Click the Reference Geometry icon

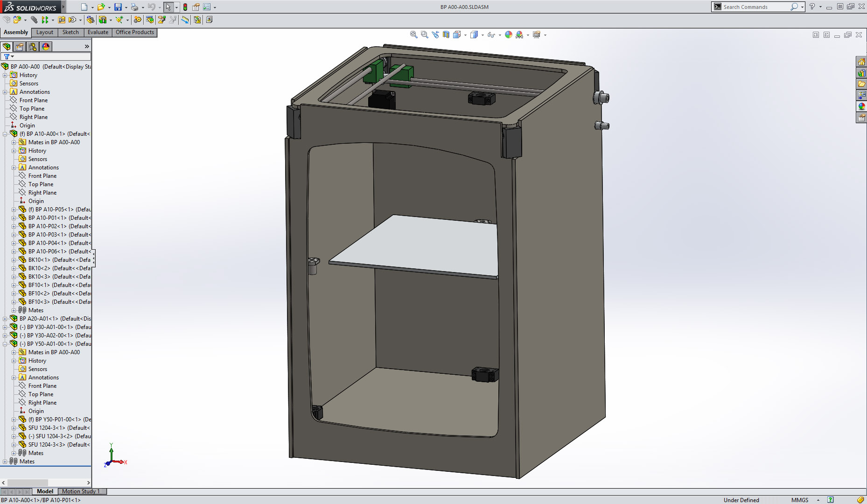click(x=119, y=20)
